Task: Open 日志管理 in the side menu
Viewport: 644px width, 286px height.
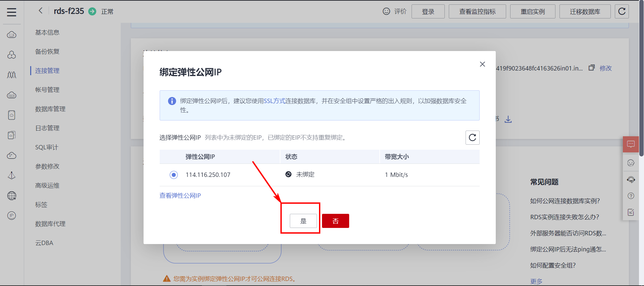Action: (47, 128)
